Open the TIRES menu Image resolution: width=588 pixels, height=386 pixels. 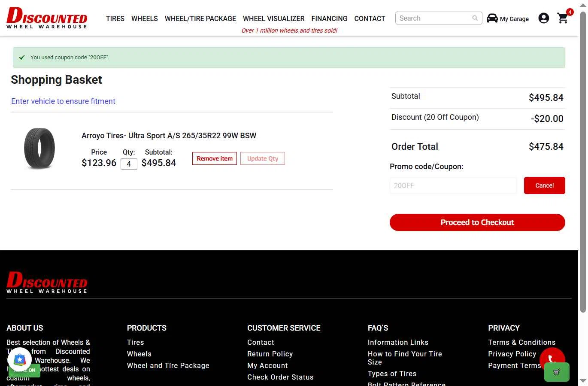tap(115, 18)
